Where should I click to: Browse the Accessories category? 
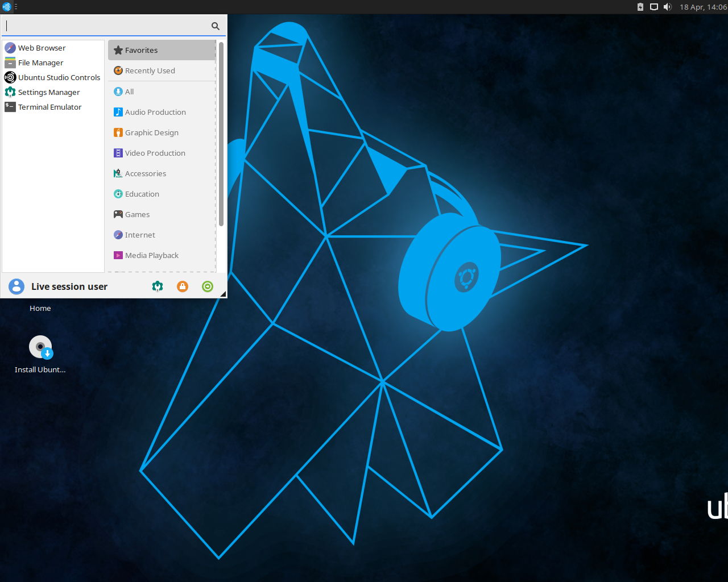coord(162,173)
